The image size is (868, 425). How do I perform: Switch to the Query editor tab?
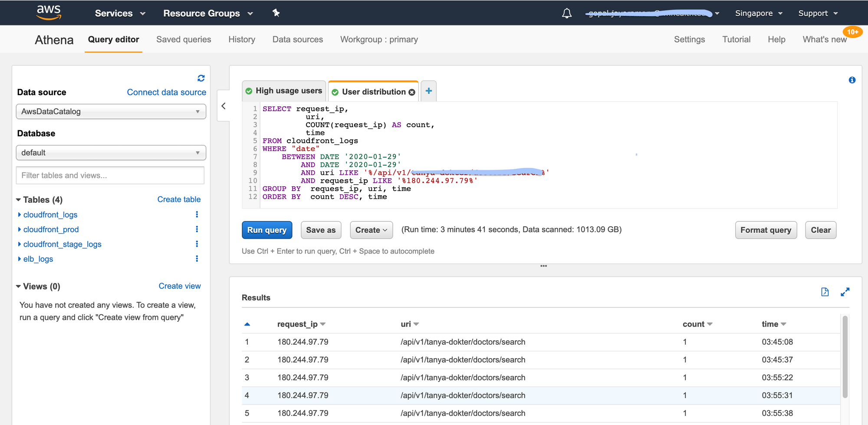pyautogui.click(x=113, y=40)
